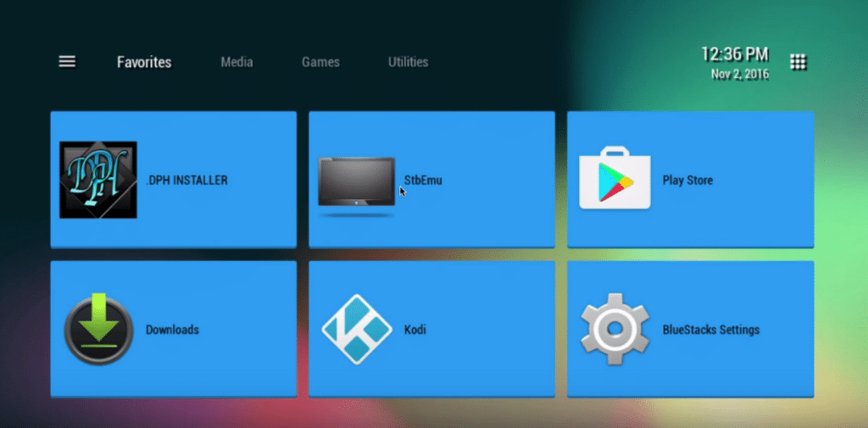The image size is (868, 428).
Task: Click the Nov 2, 2016 date
Action: click(740, 75)
